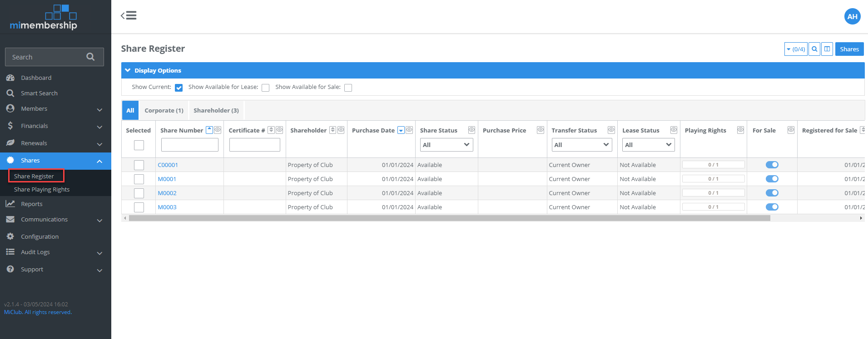
Task: Open share M0002 link
Action: pos(167,193)
